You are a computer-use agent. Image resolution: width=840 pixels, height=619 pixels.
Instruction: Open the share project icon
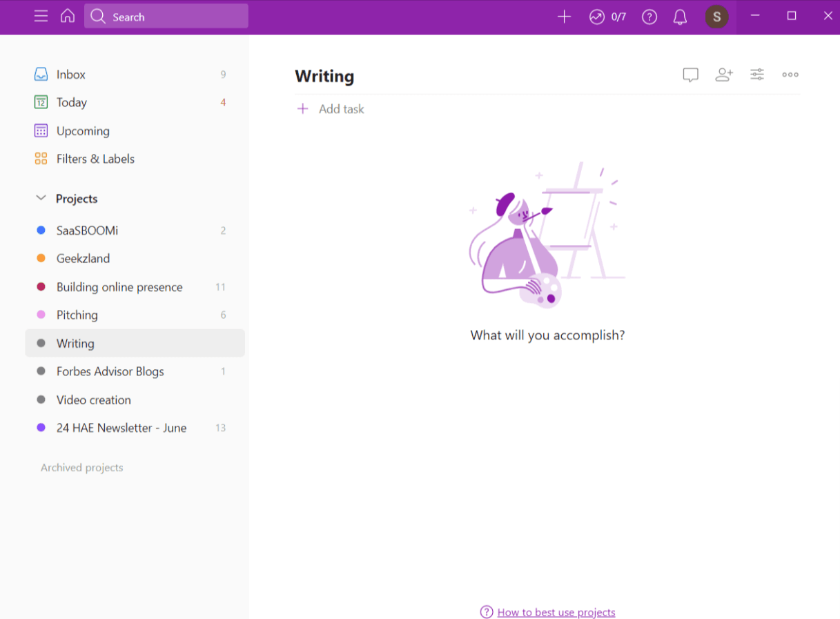click(723, 75)
